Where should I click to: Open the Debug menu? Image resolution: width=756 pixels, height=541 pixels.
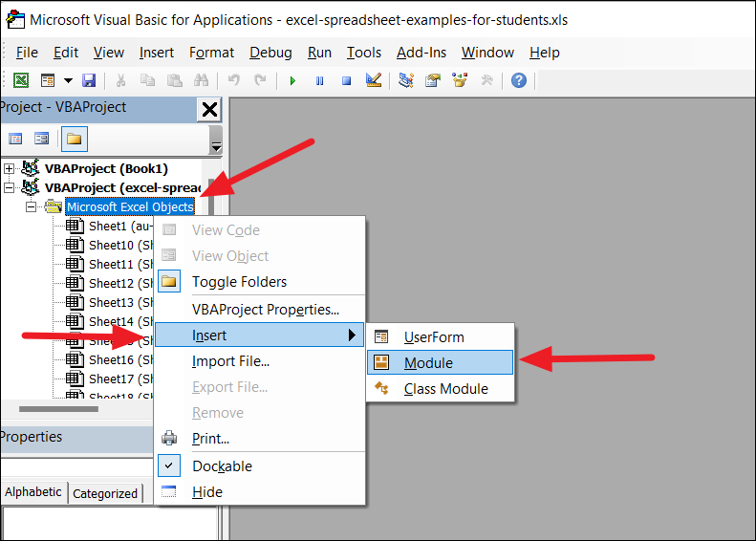click(270, 52)
